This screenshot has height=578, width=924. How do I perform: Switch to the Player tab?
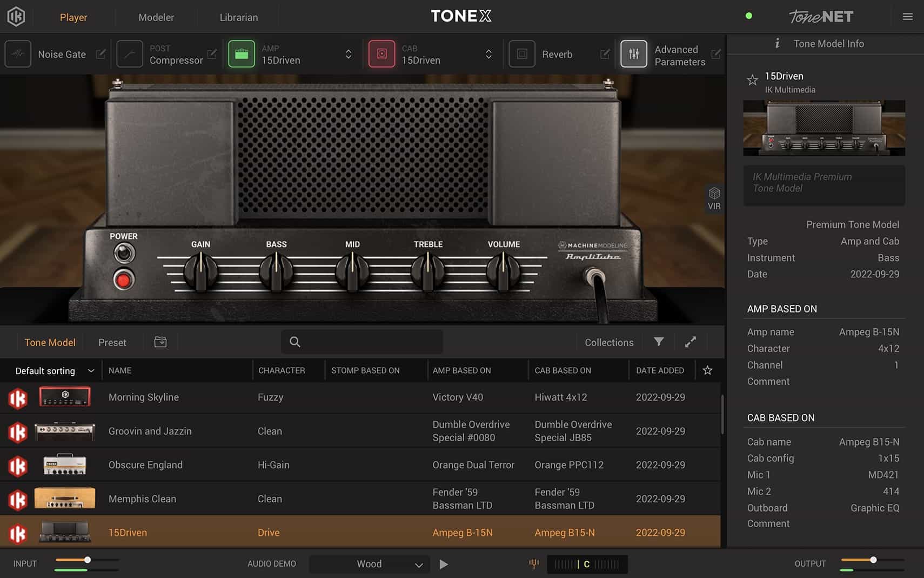[x=73, y=17]
